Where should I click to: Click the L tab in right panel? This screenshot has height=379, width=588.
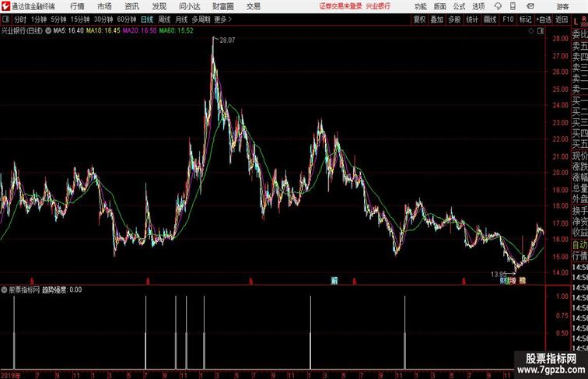tap(576, 22)
